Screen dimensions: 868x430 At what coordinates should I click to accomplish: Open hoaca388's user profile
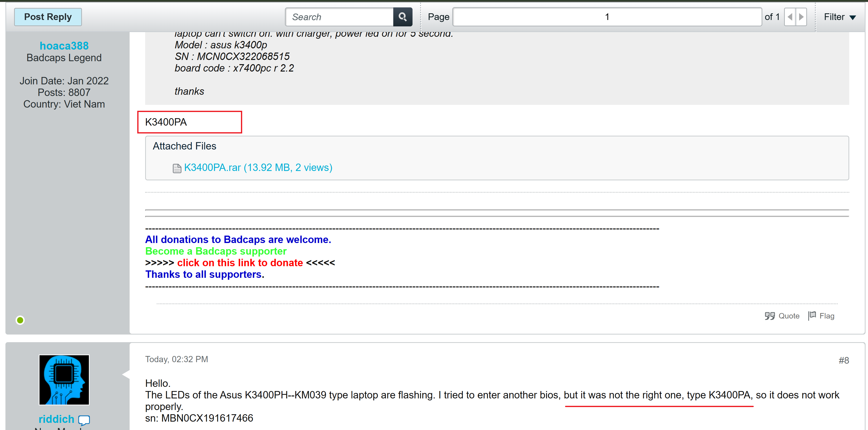64,45
